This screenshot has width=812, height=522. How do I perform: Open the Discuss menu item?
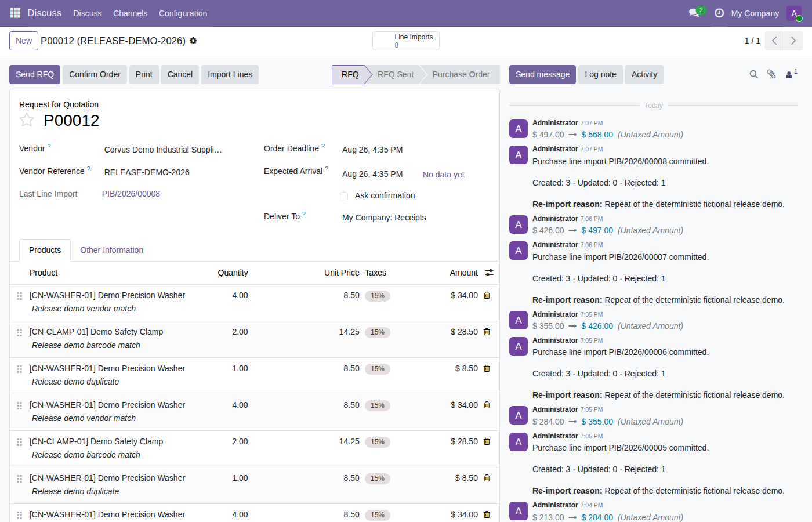(x=87, y=13)
